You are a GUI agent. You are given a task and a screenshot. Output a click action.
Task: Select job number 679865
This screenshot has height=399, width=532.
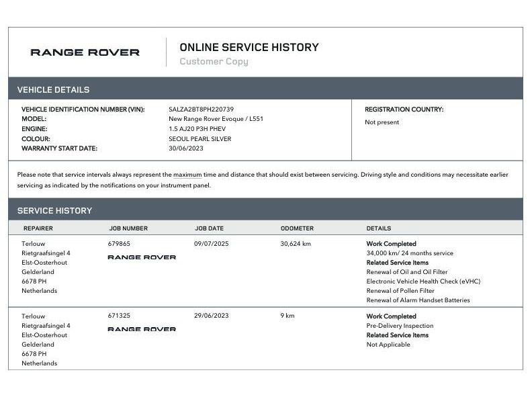tap(119, 244)
